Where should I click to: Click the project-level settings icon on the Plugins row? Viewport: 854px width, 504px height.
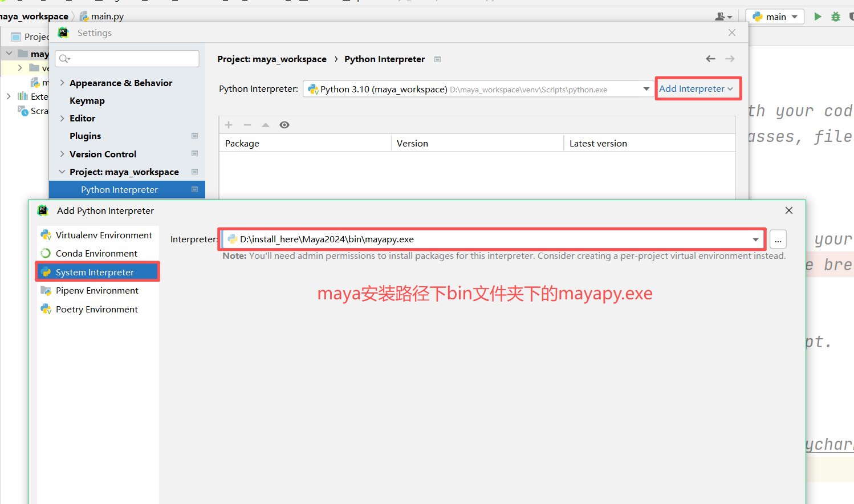coord(194,136)
